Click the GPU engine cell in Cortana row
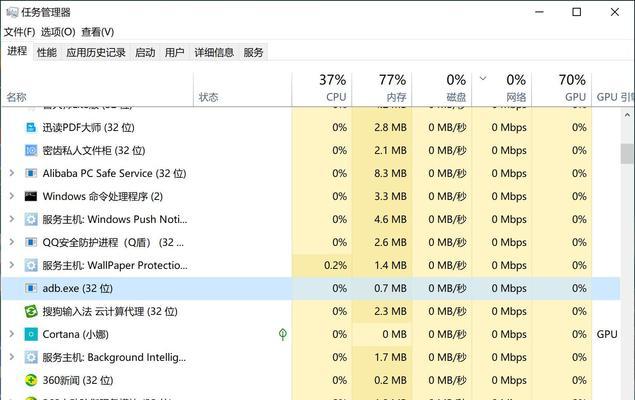 click(x=607, y=334)
